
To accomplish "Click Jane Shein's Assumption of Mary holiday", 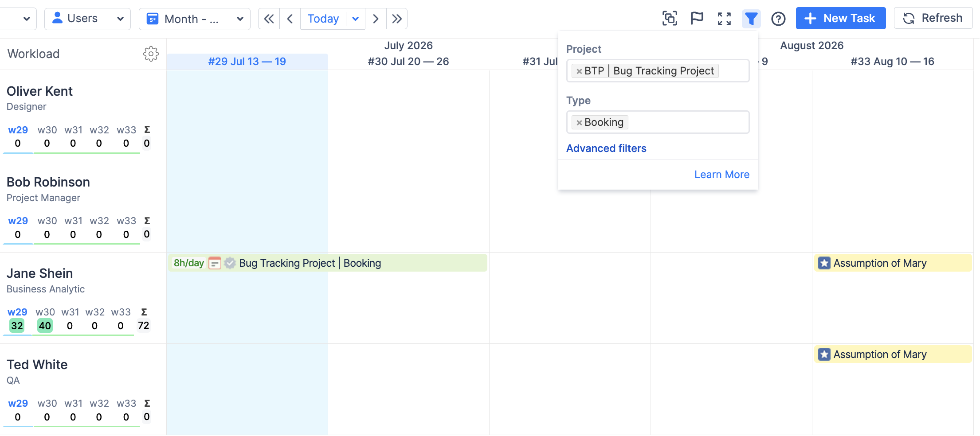I will point(893,263).
